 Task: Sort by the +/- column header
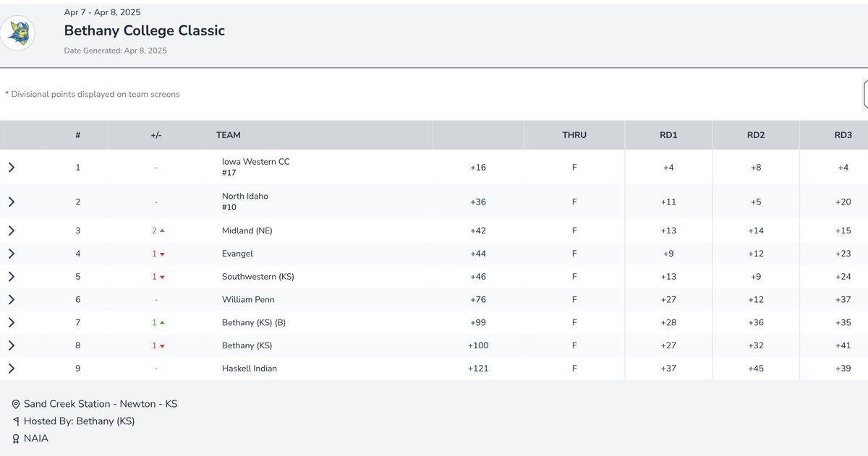click(156, 135)
